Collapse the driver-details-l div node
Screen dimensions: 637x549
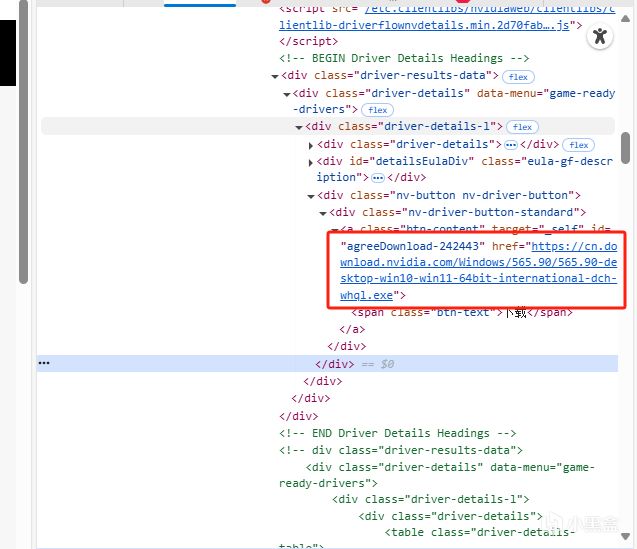pyautogui.click(x=299, y=127)
